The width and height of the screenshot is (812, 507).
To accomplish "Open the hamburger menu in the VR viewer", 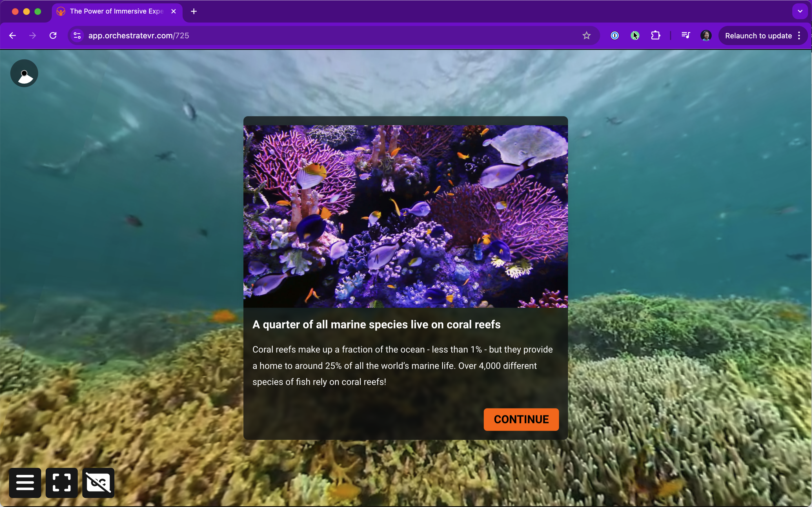I will pyautogui.click(x=25, y=482).
